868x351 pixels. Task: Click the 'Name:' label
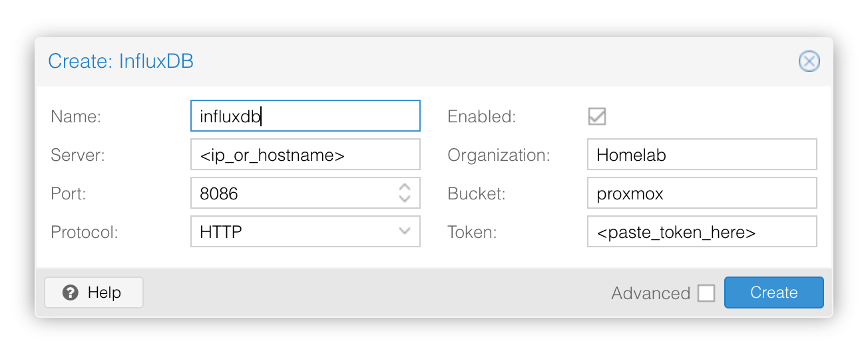76,116
